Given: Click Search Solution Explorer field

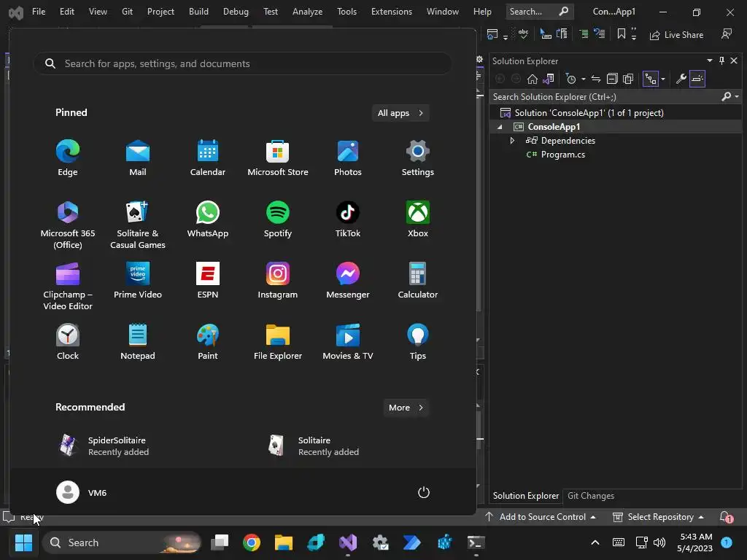Looking at the screenshot, I should pos(606,97).
